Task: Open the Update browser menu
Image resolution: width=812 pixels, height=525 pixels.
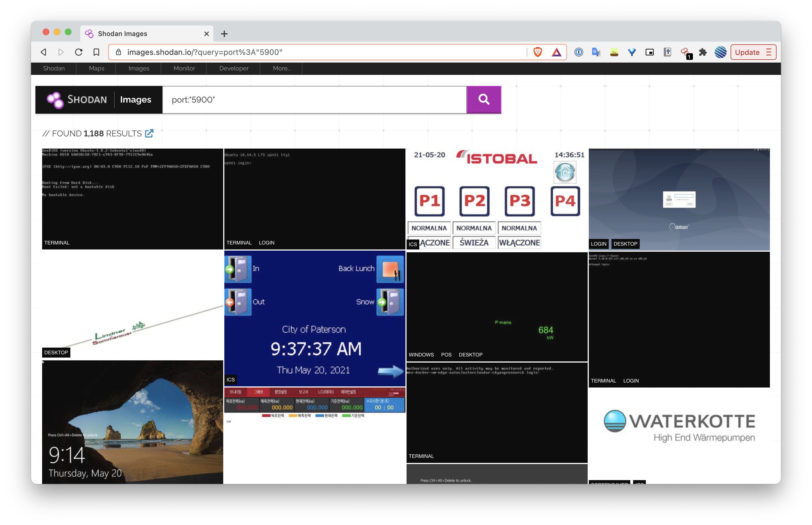Action: (x=753, y=52)
